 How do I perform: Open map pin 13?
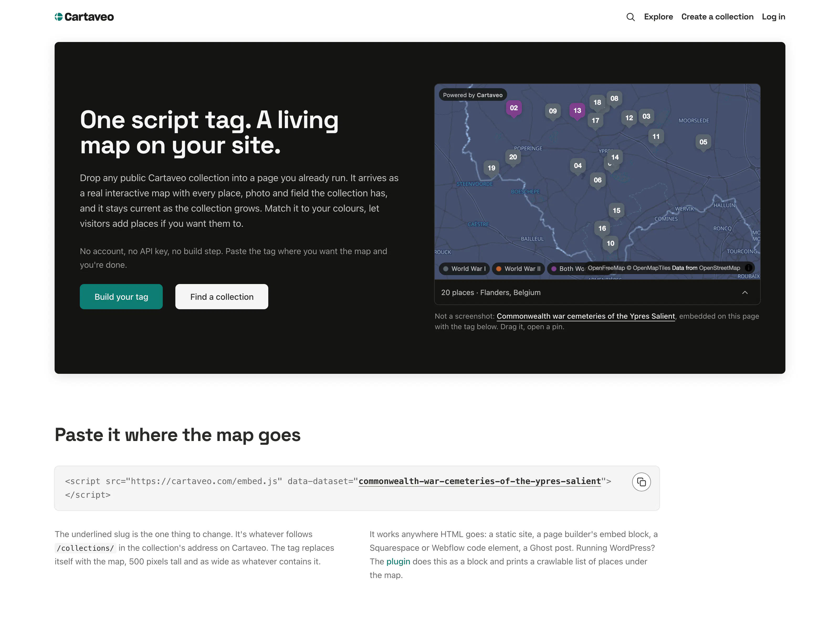(577, 111)
